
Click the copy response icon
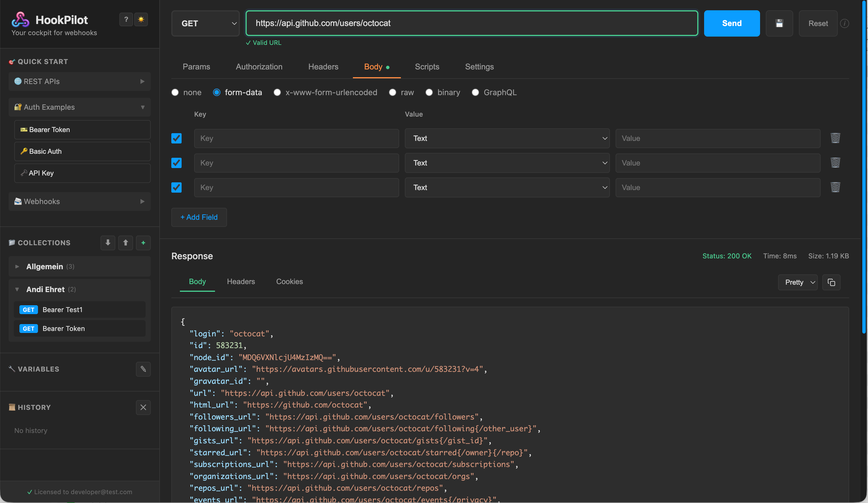pyautogui.click(x=831, y=282)
